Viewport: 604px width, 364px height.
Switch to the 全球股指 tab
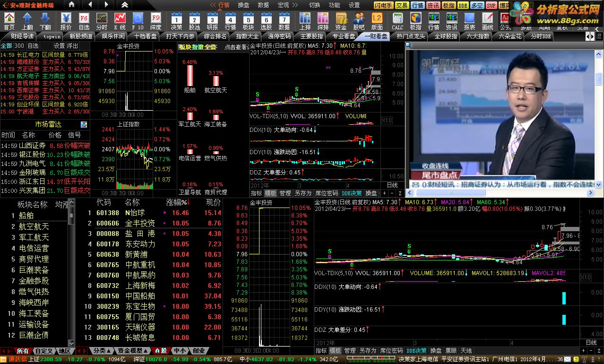click(x=446, y=36)
